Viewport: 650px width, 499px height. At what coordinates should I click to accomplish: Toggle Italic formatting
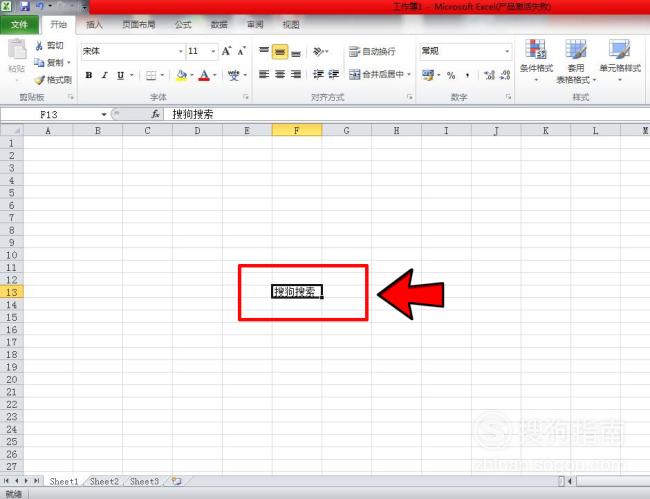pyautogui.click(x=104, y=75)
